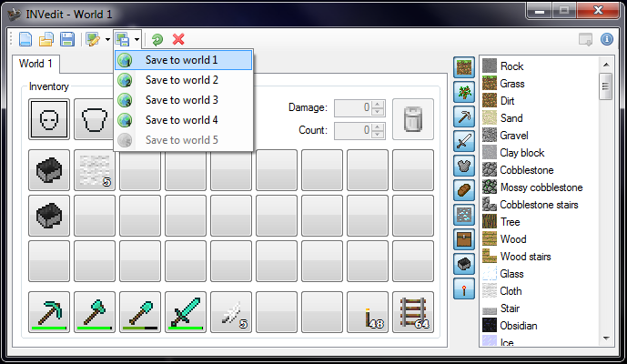This screenshot has height=364, width=627.
Task: Click the item list scroll-up arrow
Action: pos(606,65)
